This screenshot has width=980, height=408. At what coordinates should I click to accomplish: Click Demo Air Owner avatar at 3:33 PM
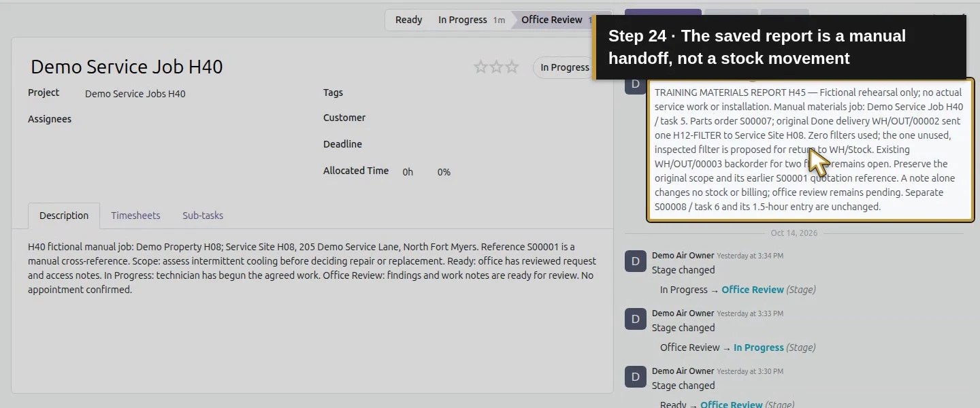636,319
